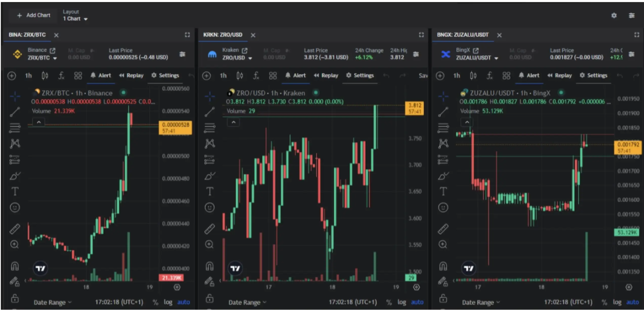The image size is (644, 310).
Task: Click the Alert button in ZRX/BTC chart
Action: point(101,76)
